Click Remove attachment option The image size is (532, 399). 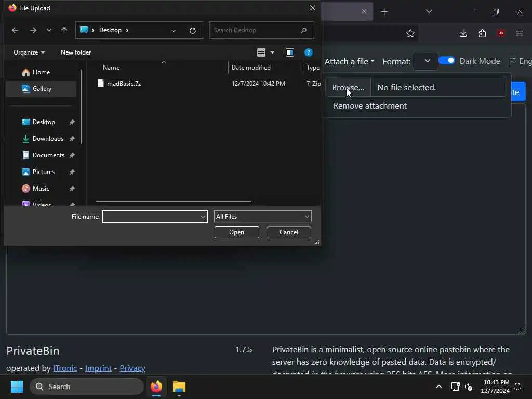[x=370, y=106]
